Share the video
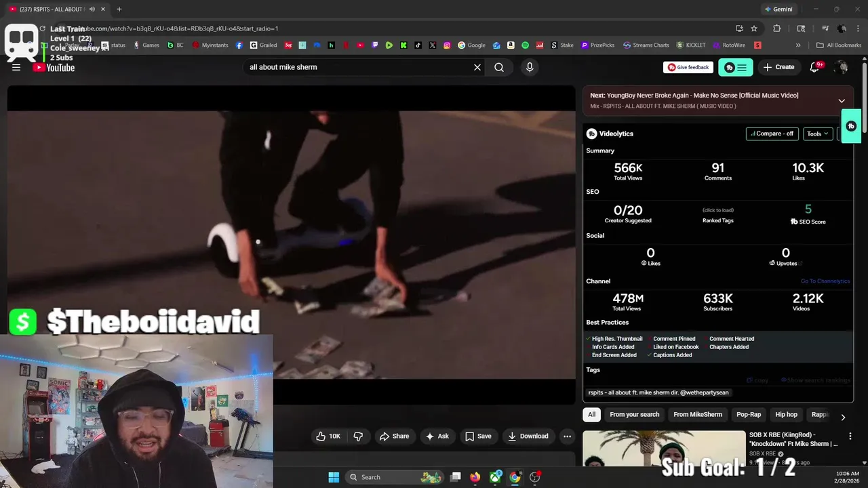 pos(394,436)
